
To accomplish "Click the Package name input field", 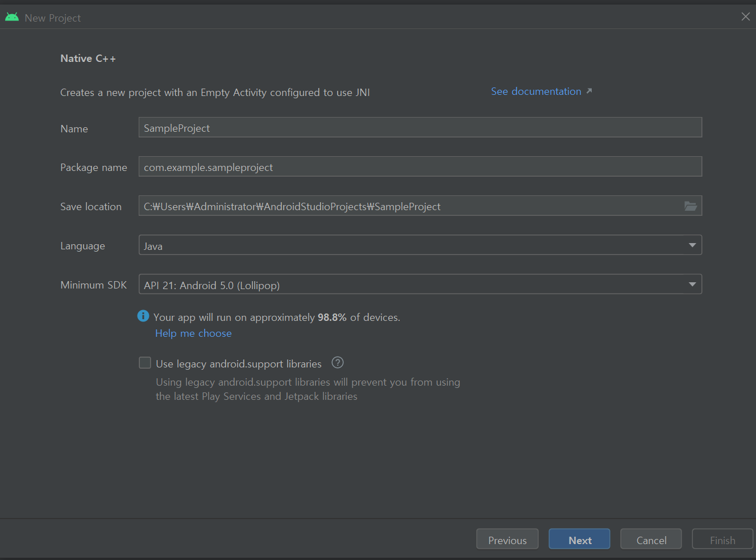I will click(420, 166).
